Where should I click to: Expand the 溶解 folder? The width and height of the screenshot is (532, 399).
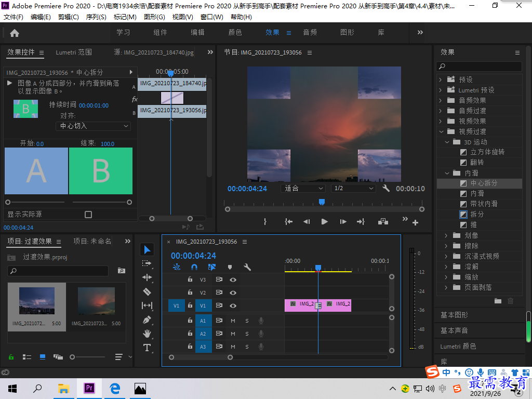pyautogui.click(x=446, y=267)
